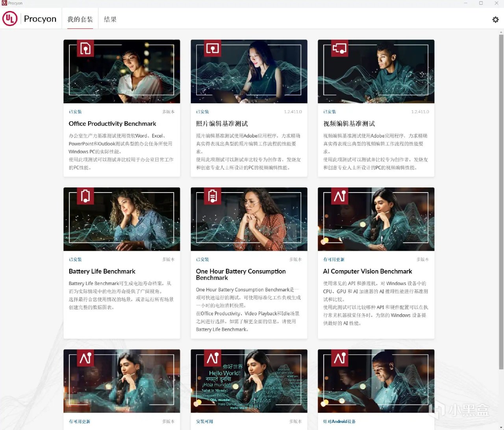Click the vertical scrollbar thumb on the right

tap(501, 202)
